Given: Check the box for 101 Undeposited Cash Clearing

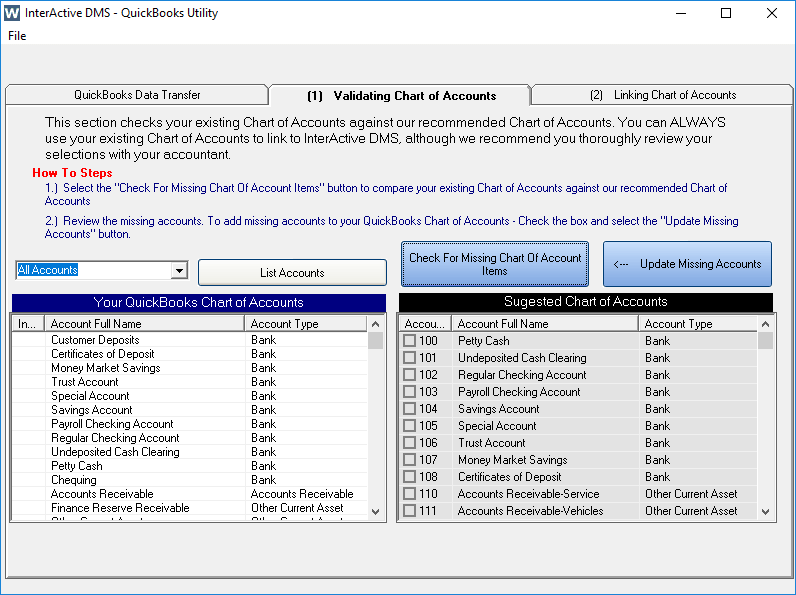Looking at the screenshot, I should 409,358.
